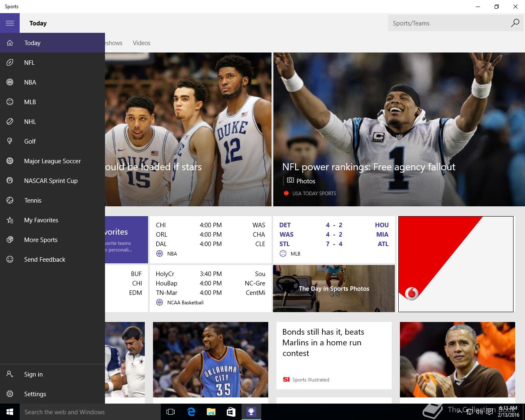Open Major League Soccer label

pyautogui.click(x=52, y=161)
